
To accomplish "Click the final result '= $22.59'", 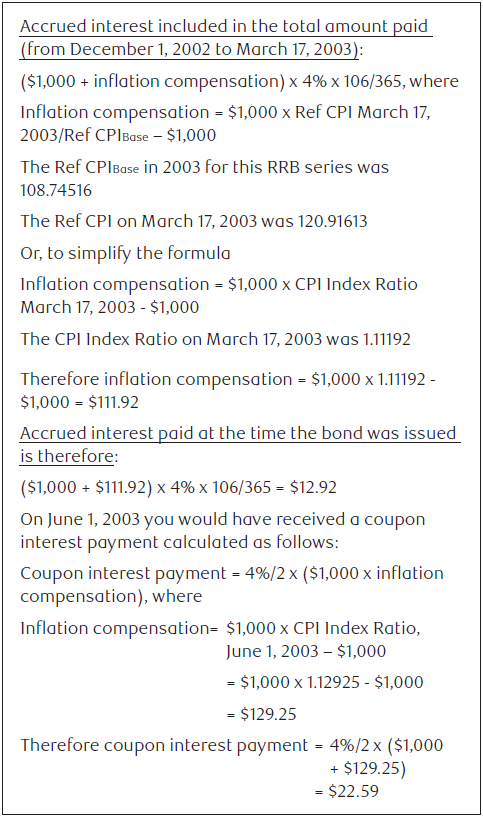I will [347, 792].
